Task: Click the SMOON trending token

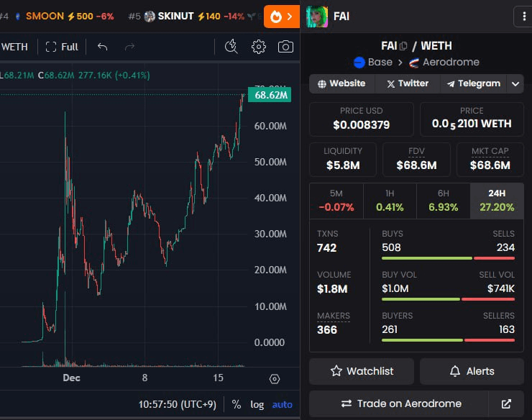Action: [45, 16]
